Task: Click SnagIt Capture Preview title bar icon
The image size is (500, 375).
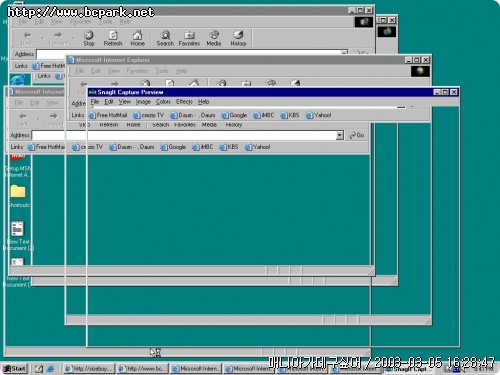Action: pos(93,92)
